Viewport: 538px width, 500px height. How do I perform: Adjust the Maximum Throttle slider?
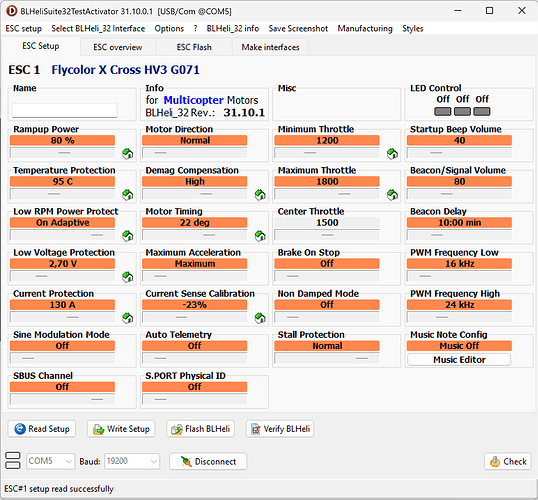327,194
